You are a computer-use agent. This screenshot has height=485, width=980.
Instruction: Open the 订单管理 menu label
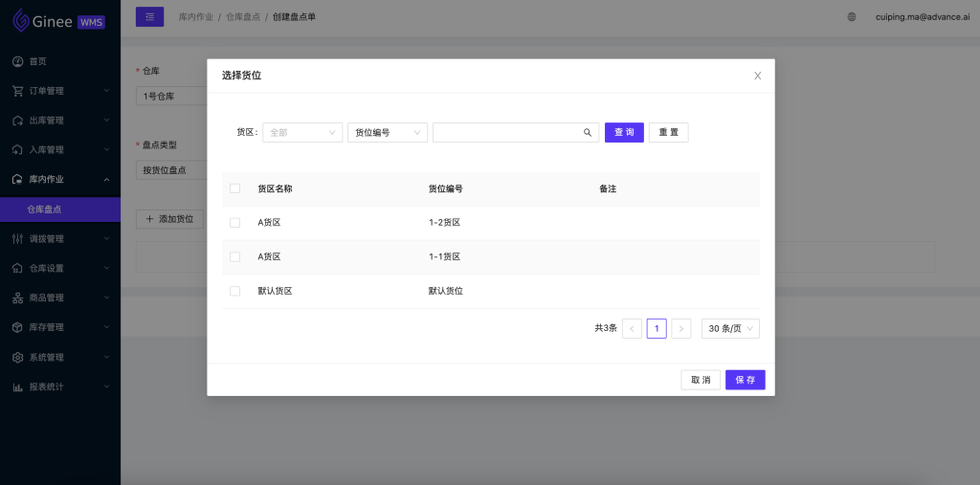click(46, 91)
